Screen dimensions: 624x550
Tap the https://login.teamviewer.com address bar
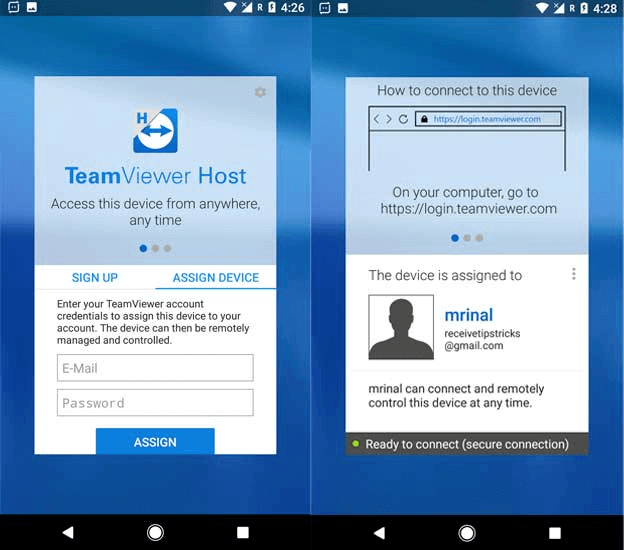point(488,119)
